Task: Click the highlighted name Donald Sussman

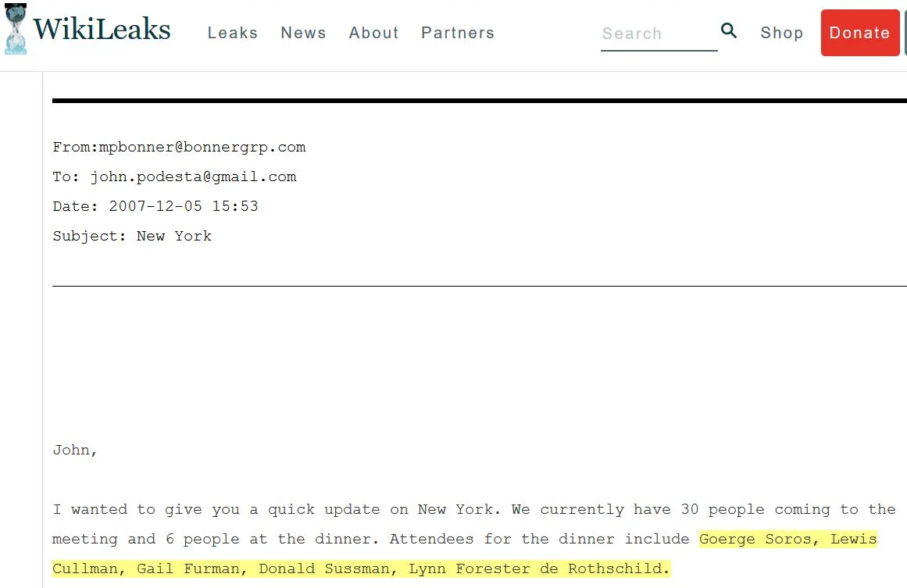Action: (323, 569)
